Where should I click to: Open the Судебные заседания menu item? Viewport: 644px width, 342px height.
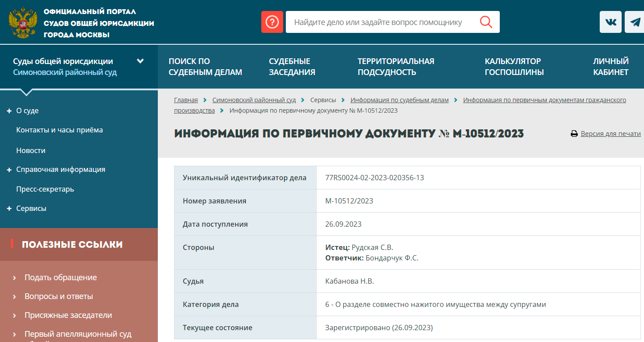coord(292,67)
